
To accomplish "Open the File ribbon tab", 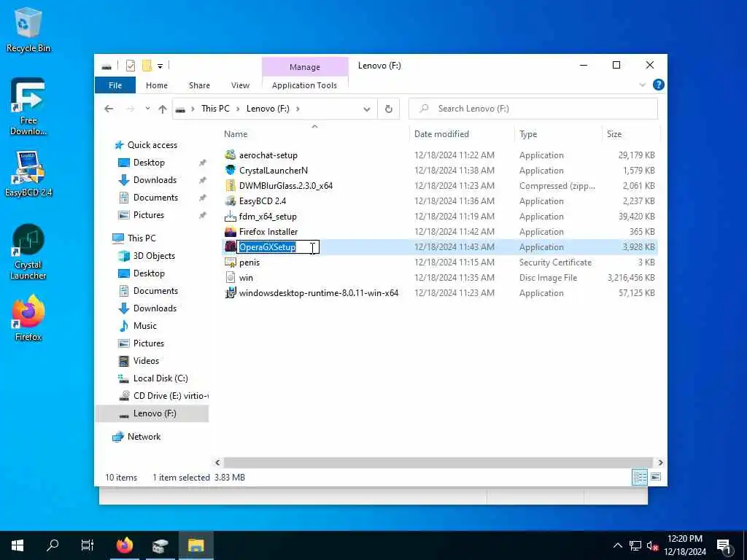I will tap(115, 85).
